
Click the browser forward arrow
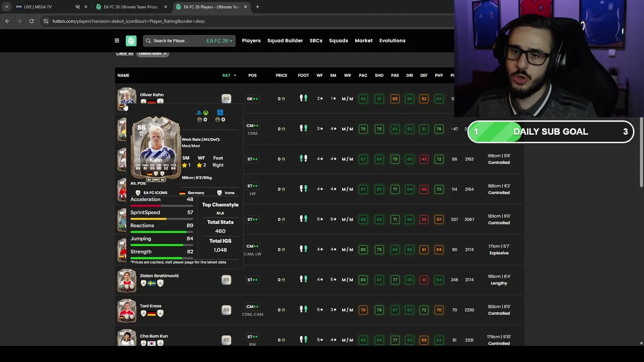(x=19, y=21)
